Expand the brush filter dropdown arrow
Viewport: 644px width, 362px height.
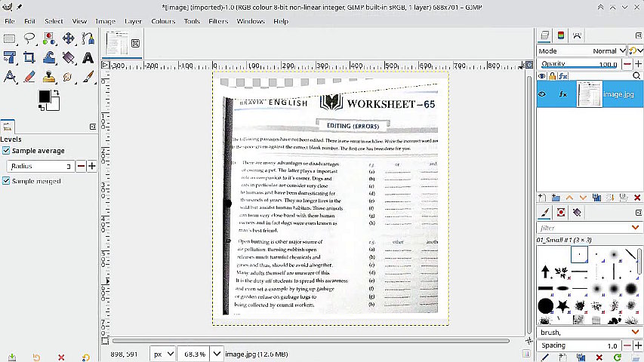(x=636, y=227)
